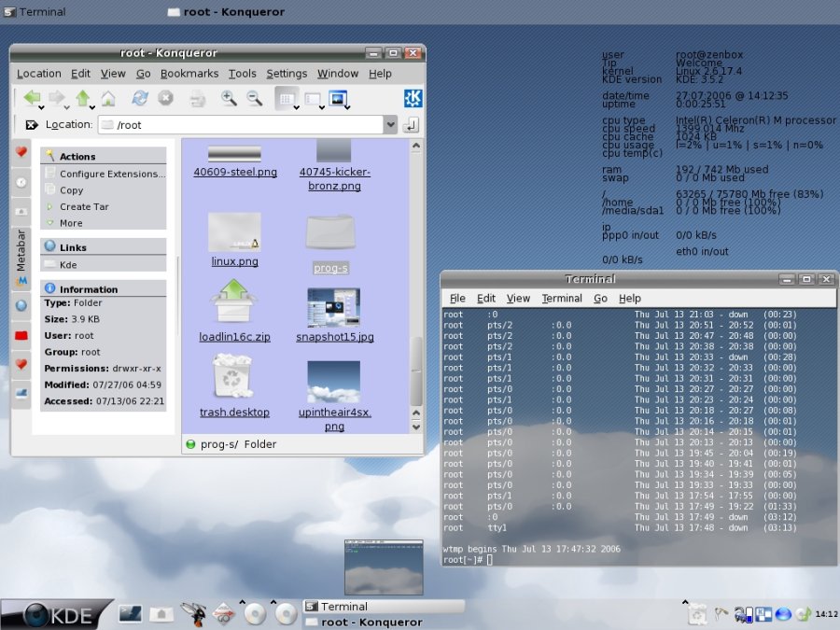Open the top heart Bookmarks sidebar tab

tap(21, 152)
